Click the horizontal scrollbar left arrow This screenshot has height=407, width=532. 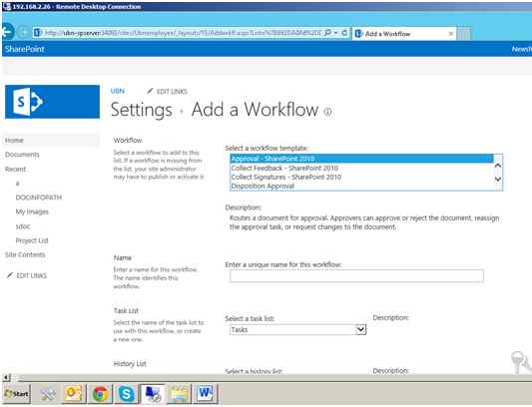pyautogui.click(x=6, y=377)
